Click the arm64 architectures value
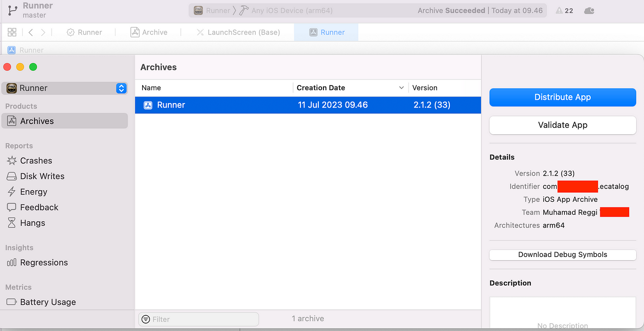644x331 pixels. point(553,225)
